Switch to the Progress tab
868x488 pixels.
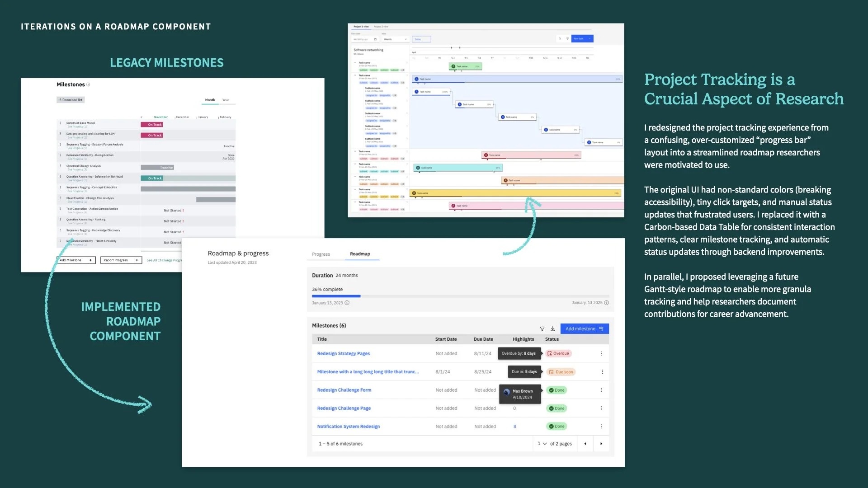point(321,254)
